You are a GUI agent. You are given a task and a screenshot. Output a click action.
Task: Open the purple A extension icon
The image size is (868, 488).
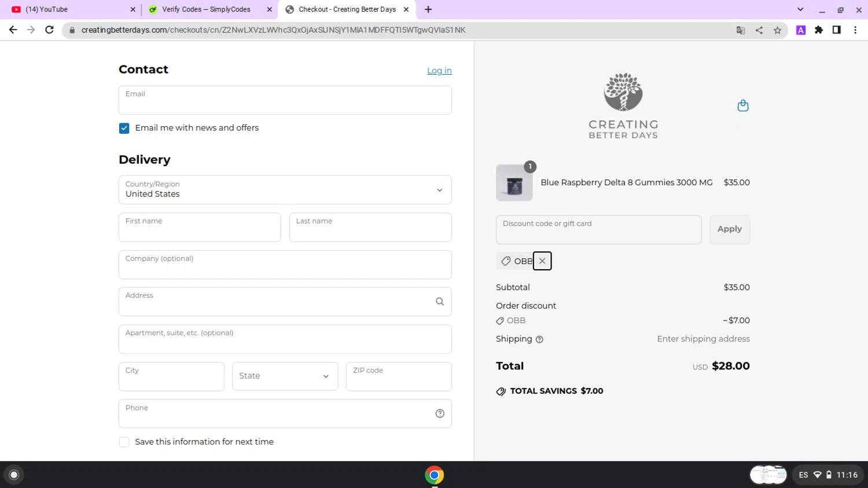click(x=801, y=30)
